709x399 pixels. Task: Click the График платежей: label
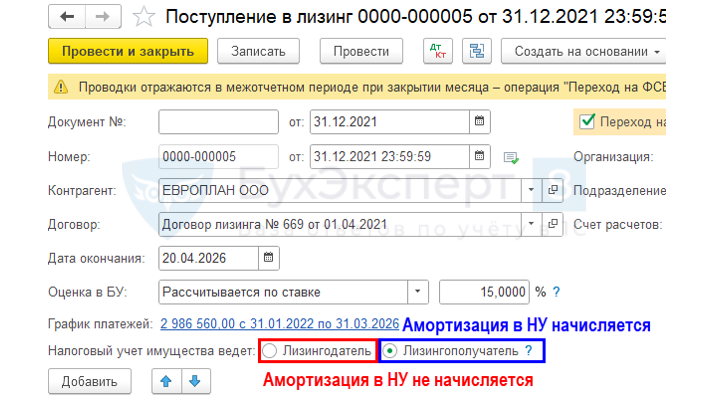(100, 324)
